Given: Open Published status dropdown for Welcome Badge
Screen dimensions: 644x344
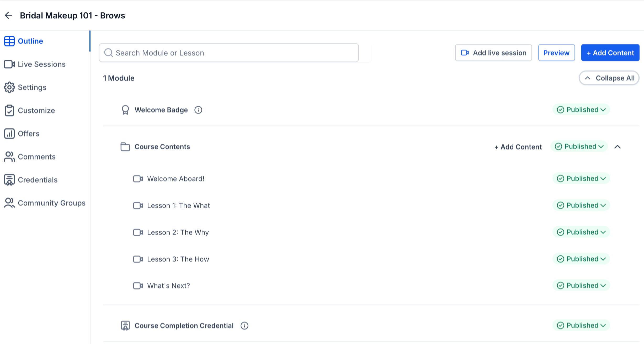Looking at the screenshot, I should click(581, 110).
